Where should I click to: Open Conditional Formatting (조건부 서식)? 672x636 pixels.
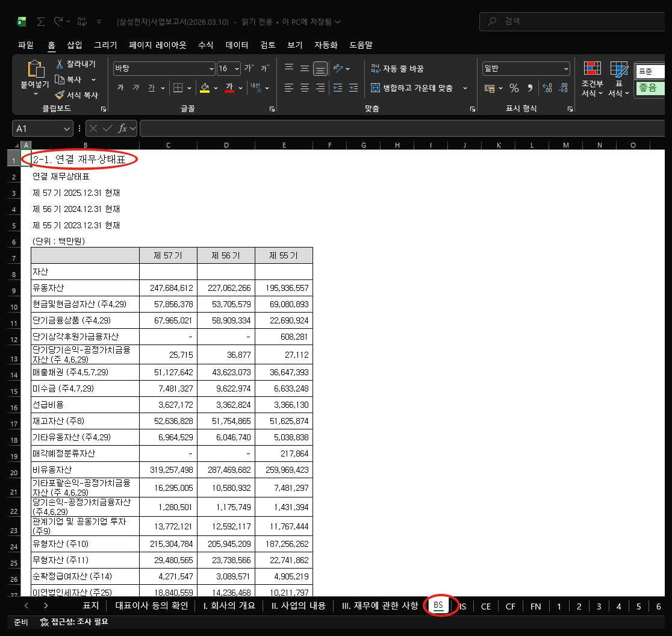(x=593, y=79)
